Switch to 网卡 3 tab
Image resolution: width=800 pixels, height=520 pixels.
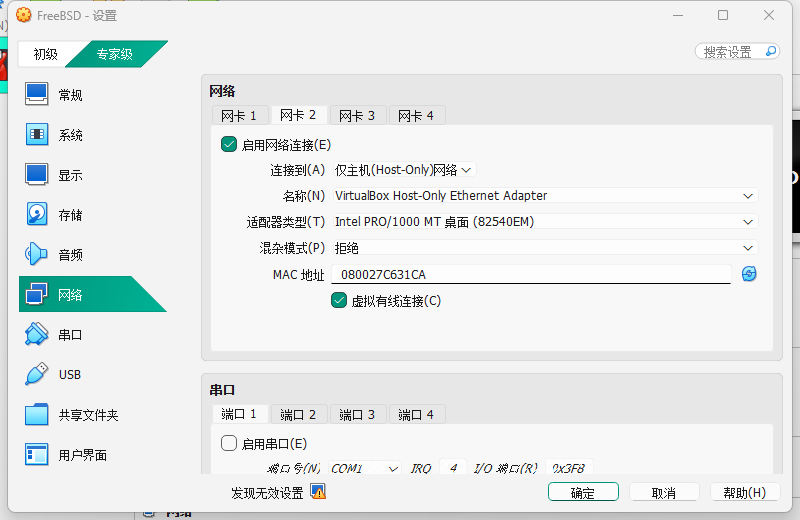click(357, 115)
